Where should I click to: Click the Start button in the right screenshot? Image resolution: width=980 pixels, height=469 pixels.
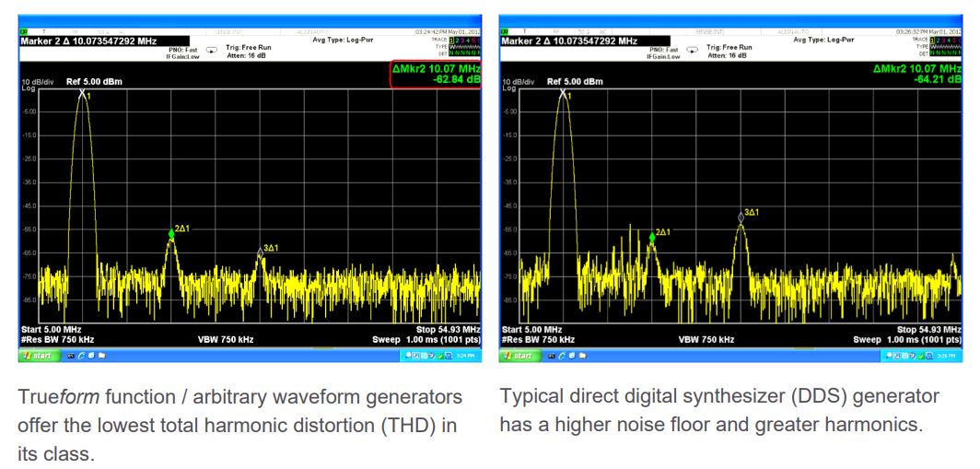coord(519,355)
